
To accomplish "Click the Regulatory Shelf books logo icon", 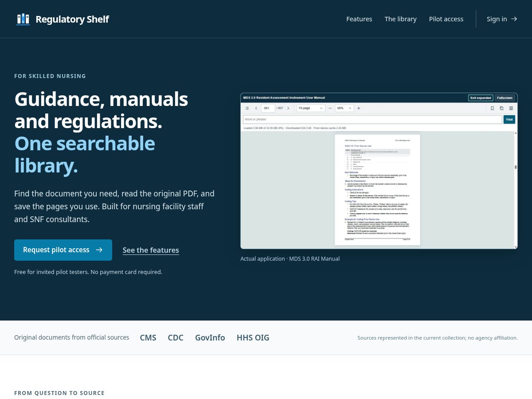I will coord(23,19).
